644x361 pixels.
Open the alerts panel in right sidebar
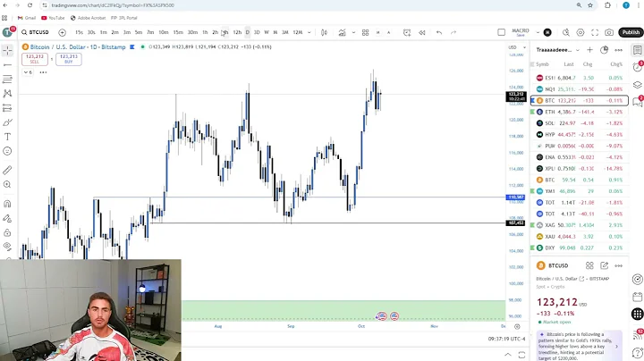[x=638, y=67]
